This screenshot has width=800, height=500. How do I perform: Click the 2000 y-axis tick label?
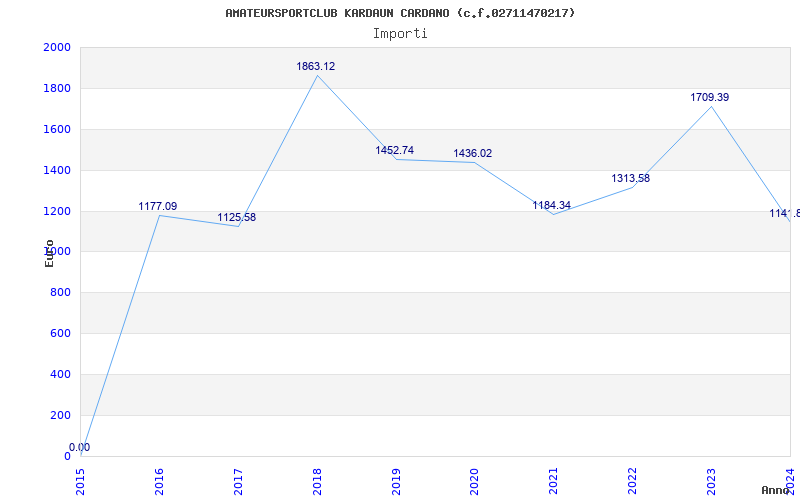pyautogui.click(x=57, y=48)
